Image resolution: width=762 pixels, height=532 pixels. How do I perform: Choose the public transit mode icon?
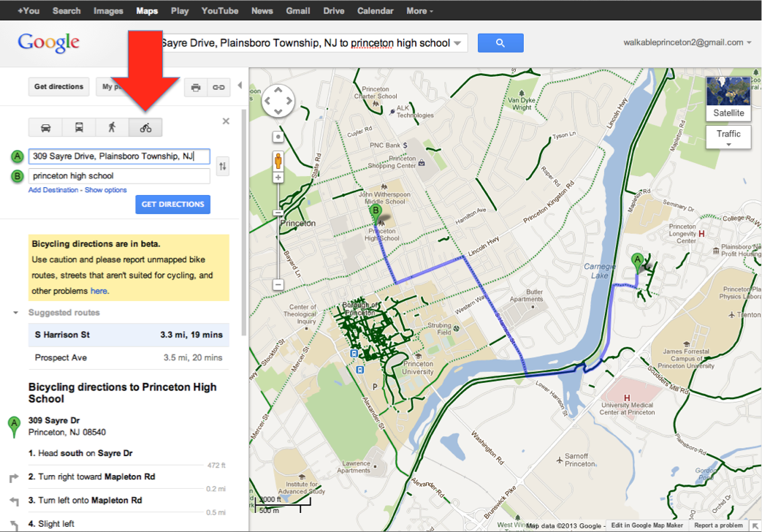[x=79, y=127]
